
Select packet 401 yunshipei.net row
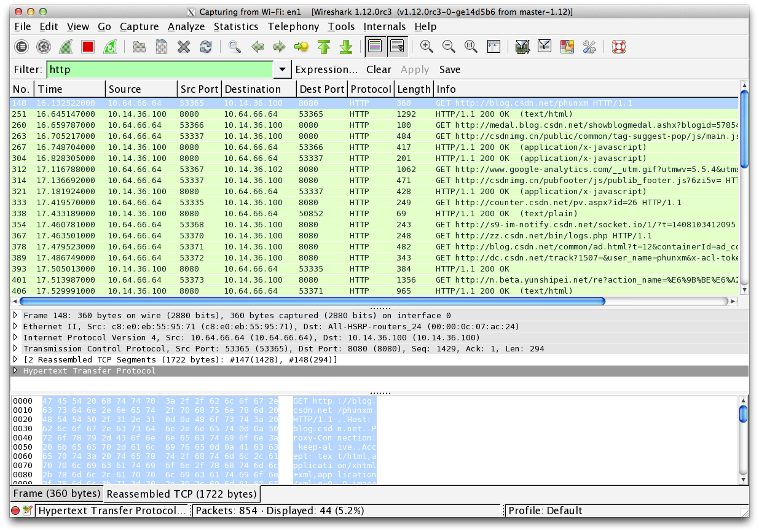click(x=374, y=280)
